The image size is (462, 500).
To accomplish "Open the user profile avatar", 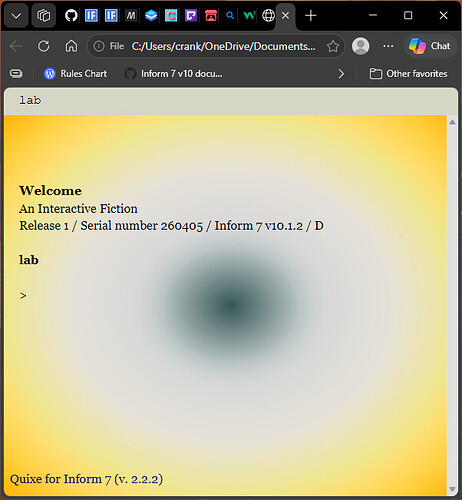I will pos(360,46).
